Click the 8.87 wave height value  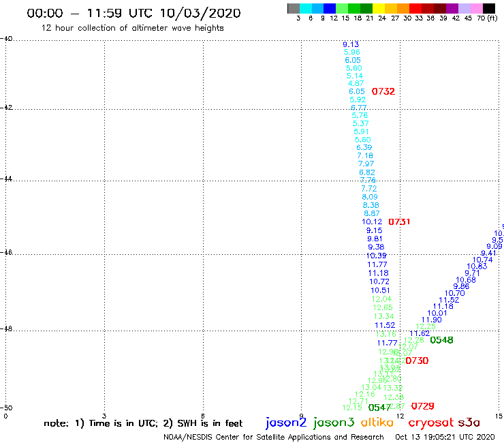pos(372,213)
